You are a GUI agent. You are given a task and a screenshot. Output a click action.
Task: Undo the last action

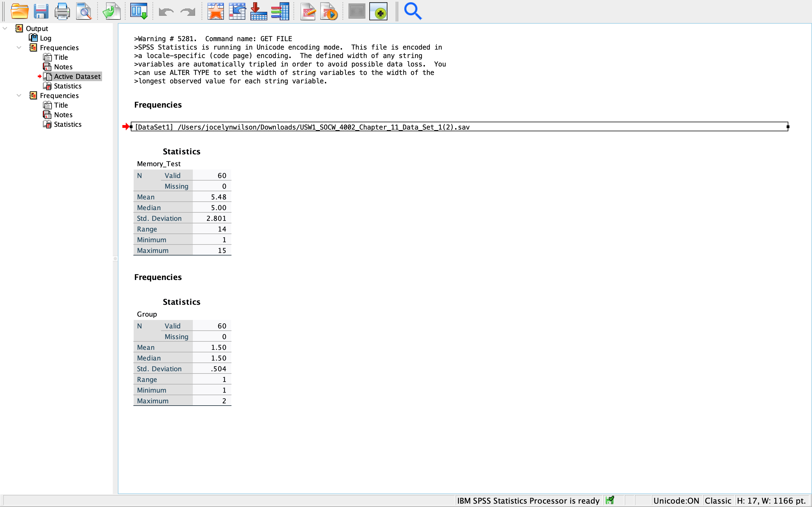pyautogui.click(x=166, y=11)
